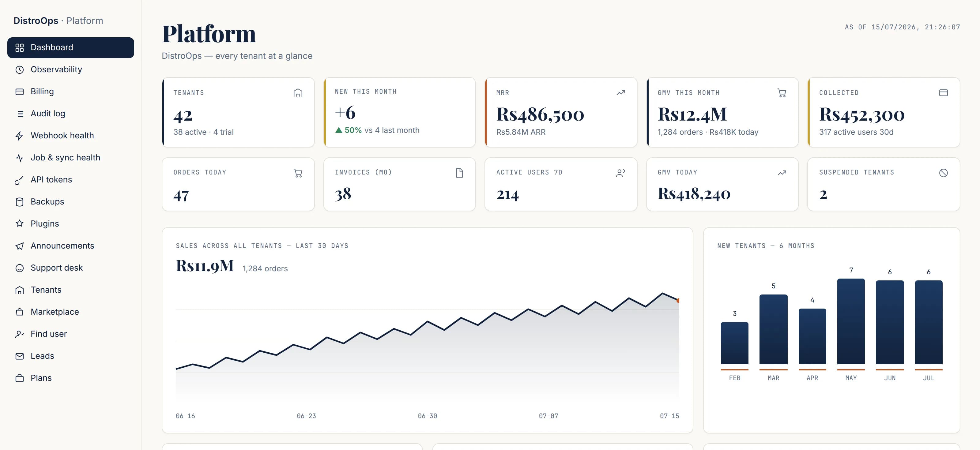
Task: Click the trend icon on MRR card
Action: tap(620, 93)
